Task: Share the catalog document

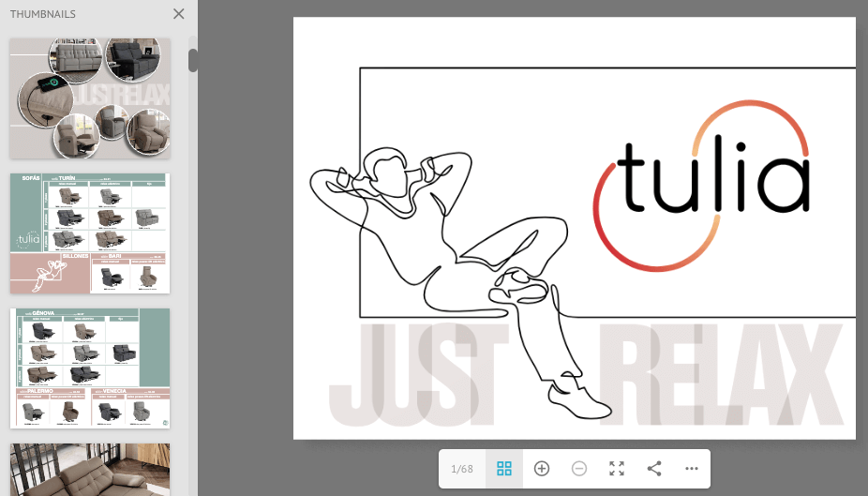Action: point(654,469)
